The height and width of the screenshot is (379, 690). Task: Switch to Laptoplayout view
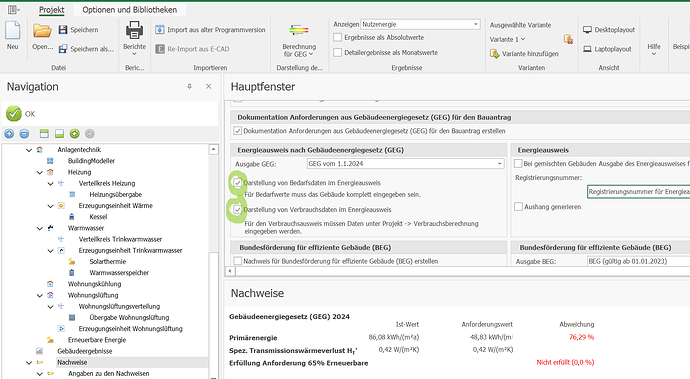607,49
